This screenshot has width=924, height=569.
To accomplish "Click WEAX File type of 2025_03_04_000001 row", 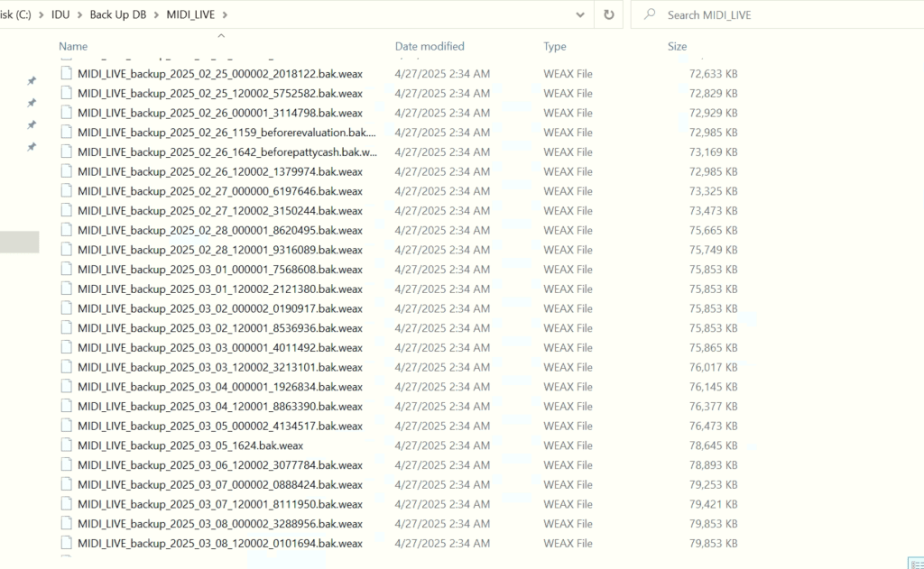I will click(568, 387).
